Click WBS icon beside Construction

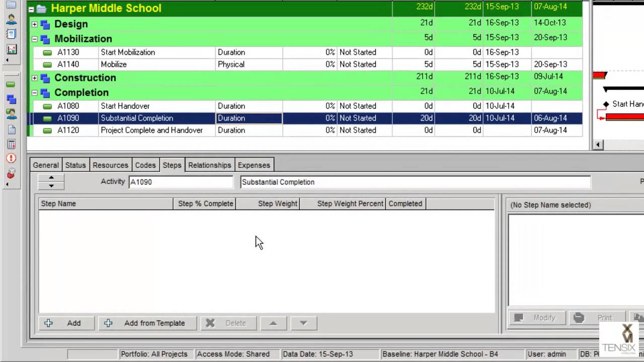pos(45,78)
